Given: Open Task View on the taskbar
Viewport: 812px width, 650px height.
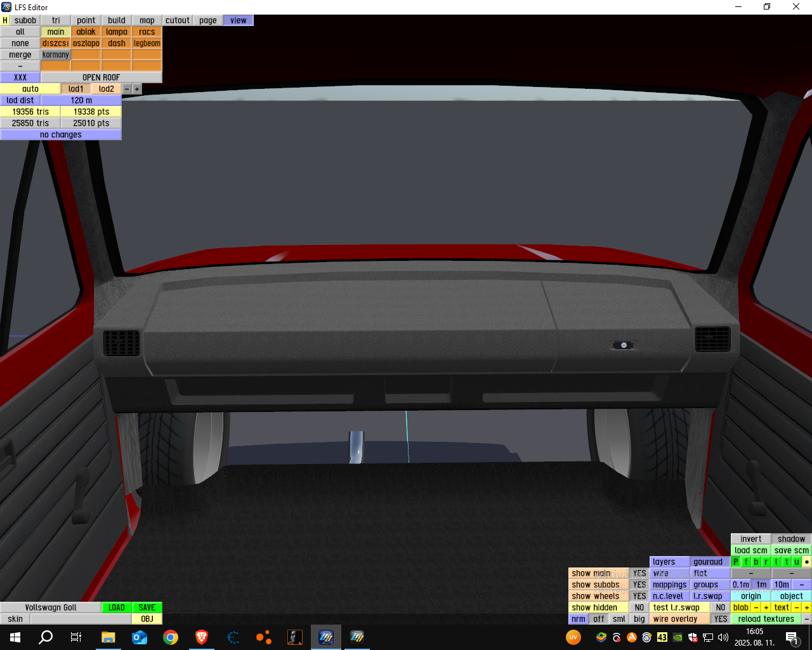Looking at the screenshot, I should [x=76, y=637].
